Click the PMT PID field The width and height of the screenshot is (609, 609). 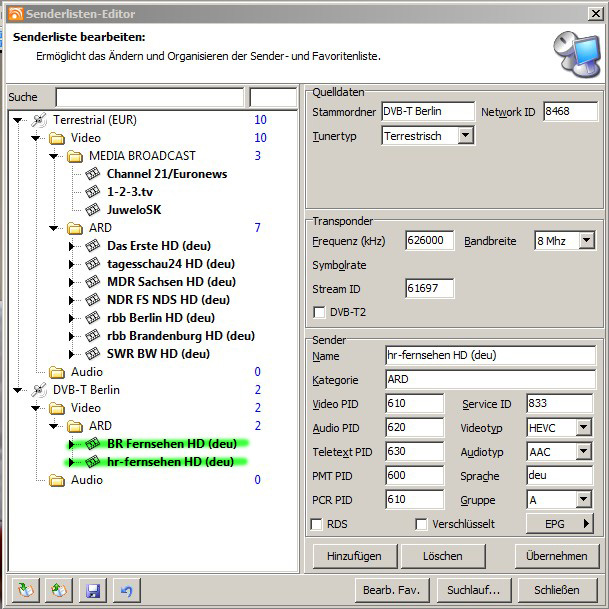[x=414, y=476]
